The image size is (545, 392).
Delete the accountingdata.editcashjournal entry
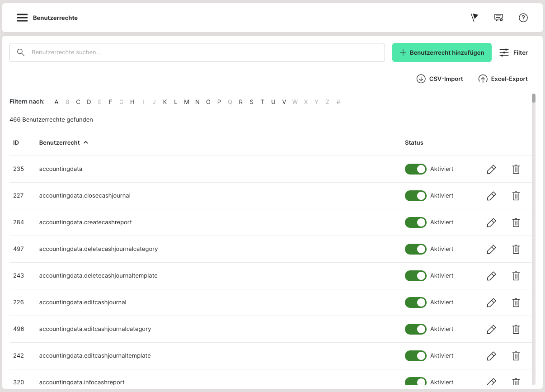coord(516,302)
